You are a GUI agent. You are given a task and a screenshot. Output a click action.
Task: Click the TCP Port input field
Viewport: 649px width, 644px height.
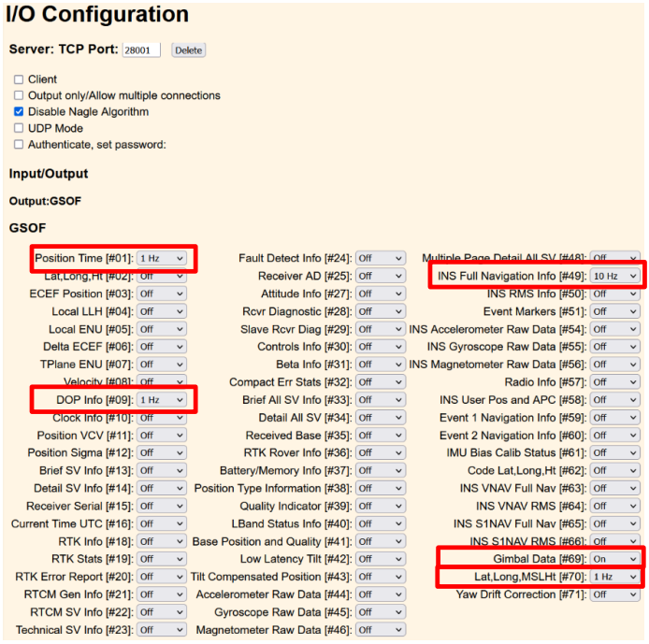[x=141, y=50]
